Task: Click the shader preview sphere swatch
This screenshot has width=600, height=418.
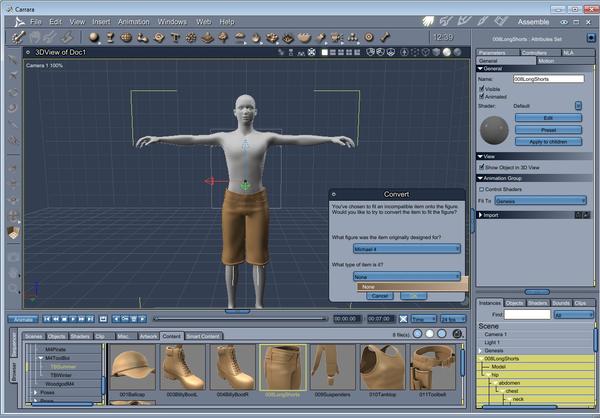Action: [x=493, y=129]
